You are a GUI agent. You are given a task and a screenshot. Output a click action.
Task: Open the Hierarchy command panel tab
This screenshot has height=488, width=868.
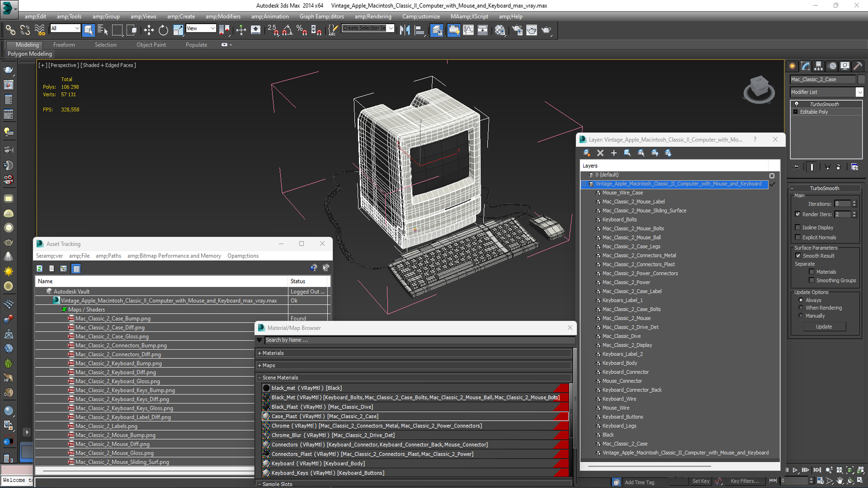pyautogui.click(x=819, y=66)
